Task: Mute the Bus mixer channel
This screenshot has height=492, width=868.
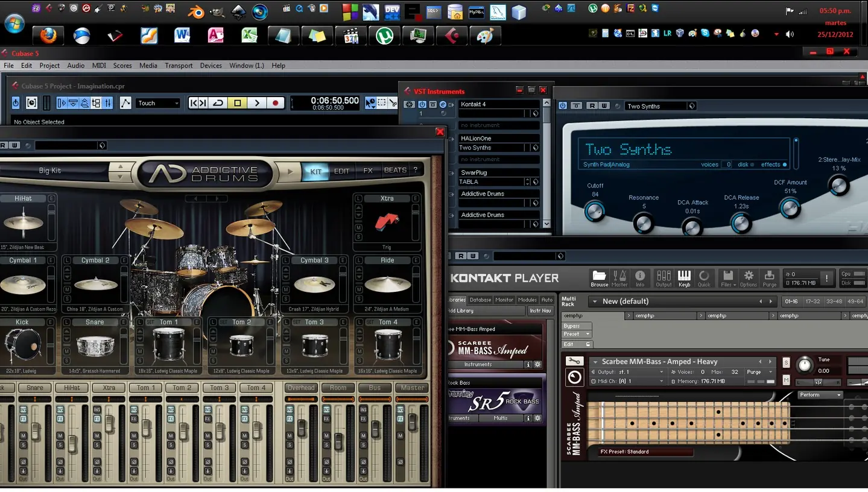Action: [364, 435]
